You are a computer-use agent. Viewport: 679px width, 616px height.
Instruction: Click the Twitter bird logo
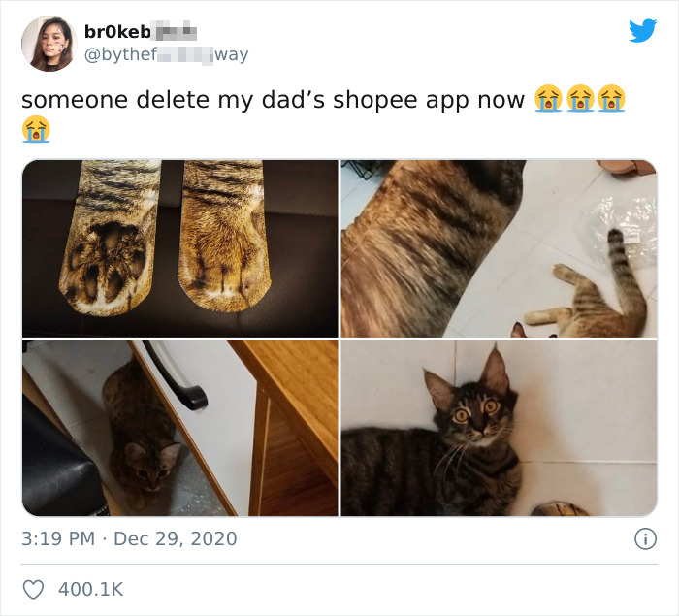[x=642, y=30]
